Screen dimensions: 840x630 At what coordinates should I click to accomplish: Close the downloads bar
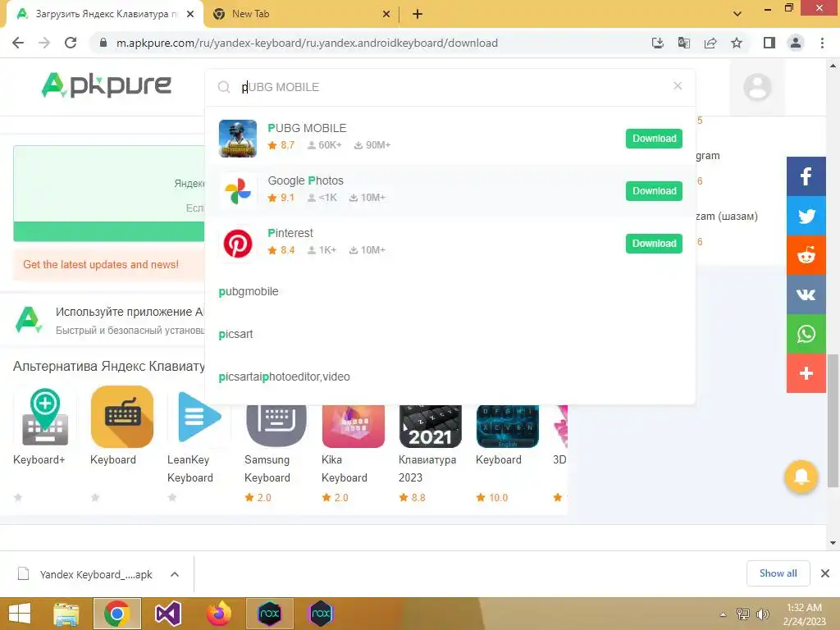click(x=825, y=573)
